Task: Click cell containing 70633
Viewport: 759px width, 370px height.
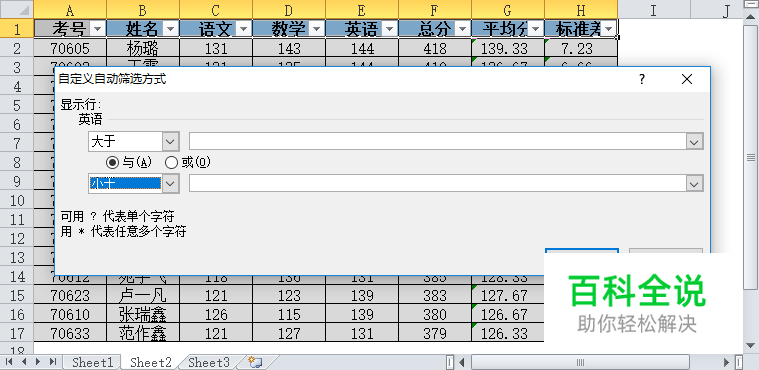Action: (x=70, y=333)
